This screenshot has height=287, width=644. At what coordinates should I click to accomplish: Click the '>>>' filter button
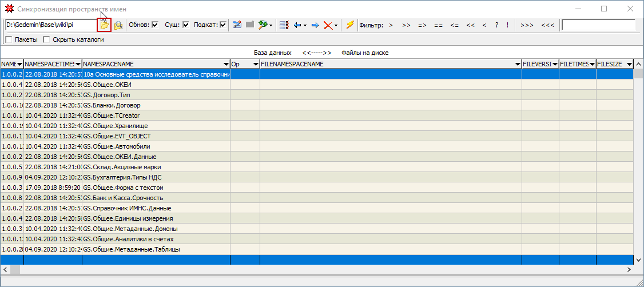click(x=527, y=25)
